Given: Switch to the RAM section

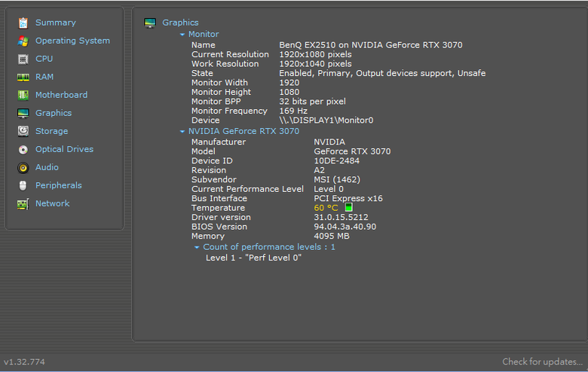Looking at the screenshot, I should 44,77.
